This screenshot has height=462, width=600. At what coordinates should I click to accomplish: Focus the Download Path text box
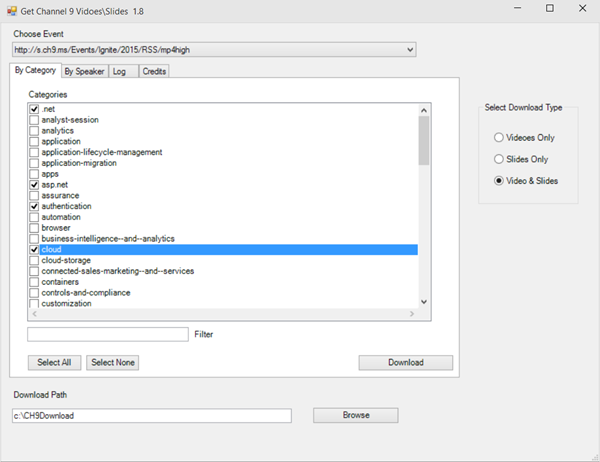click(x=150, y=415)
